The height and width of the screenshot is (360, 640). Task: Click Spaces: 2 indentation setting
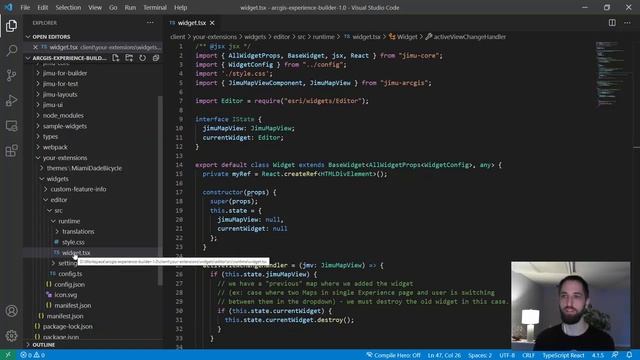click(x=480, y=355)
